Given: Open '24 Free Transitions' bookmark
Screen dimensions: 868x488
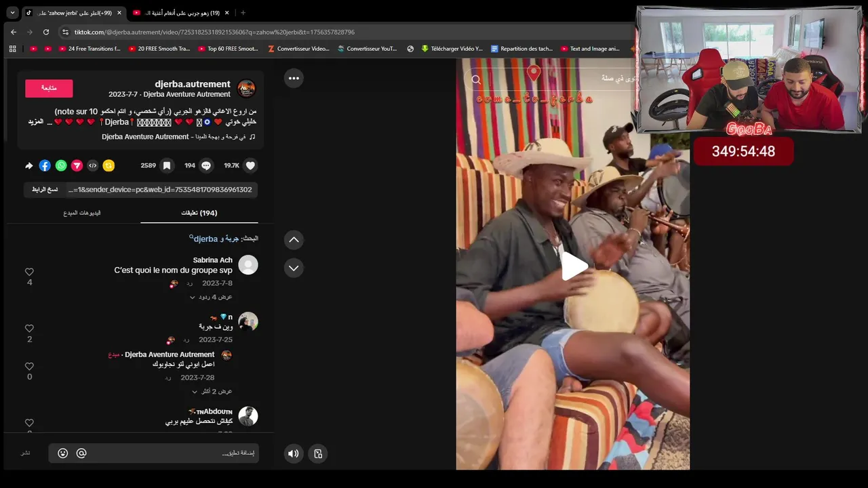Looking at the screenshot, I should [x=89, y=49].
